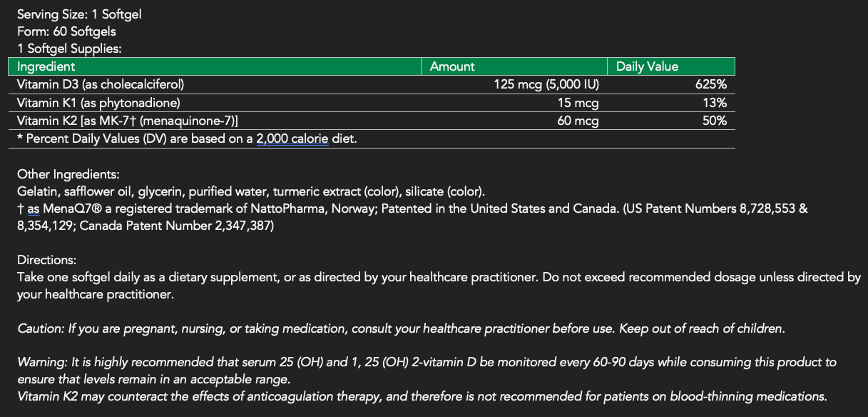Viewport: 868px width, 417px height.
Task: Click the underlined '2,000 calorie' text
Action: (292, 139)
